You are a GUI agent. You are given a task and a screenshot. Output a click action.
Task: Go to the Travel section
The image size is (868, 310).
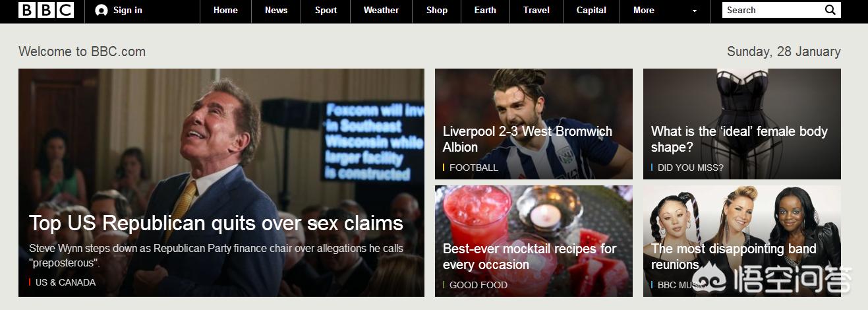point(536,11)
